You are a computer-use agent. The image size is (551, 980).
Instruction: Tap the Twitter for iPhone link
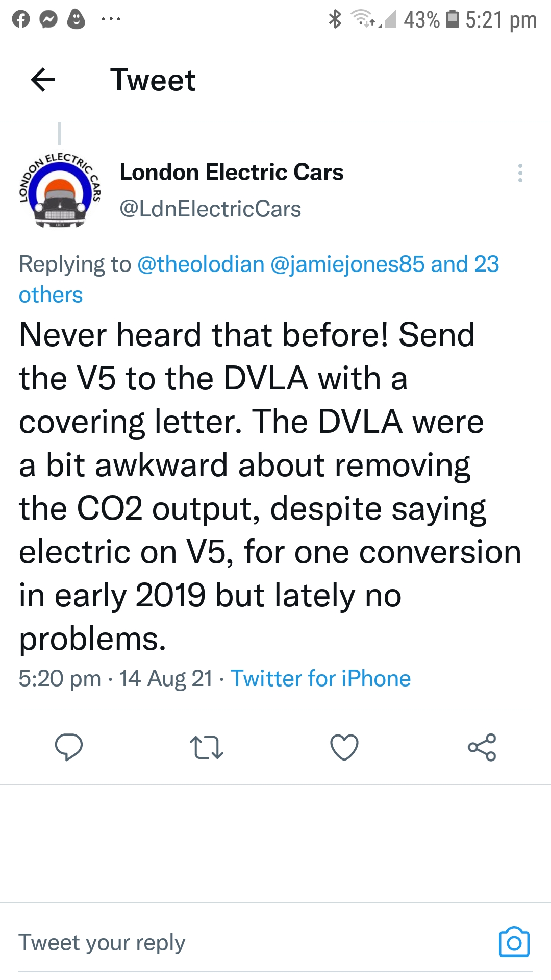coord(320,678)
